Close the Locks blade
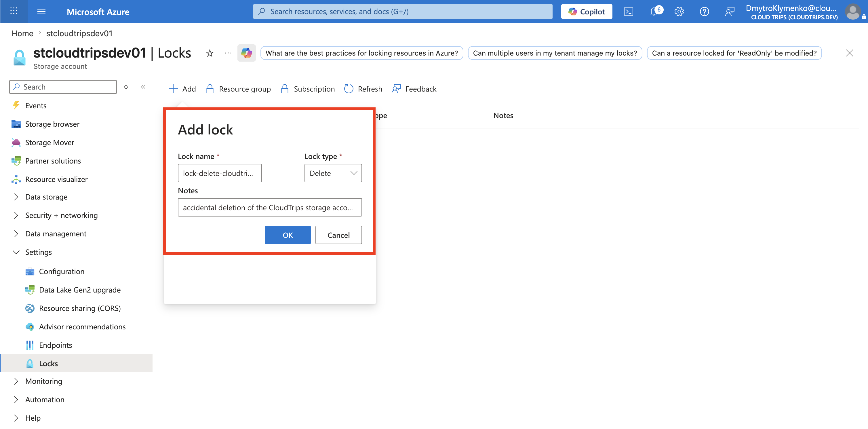This screenshot has height=429, width=868. coord(850,53)
